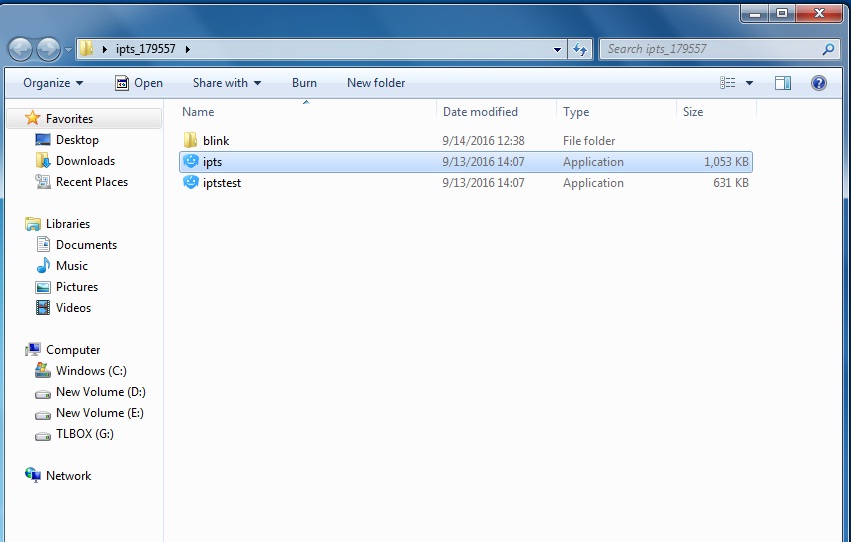The width and height of the screenshot is (851, 542).
Task: Click the 631 KB size cell
Action: point(731,183)
